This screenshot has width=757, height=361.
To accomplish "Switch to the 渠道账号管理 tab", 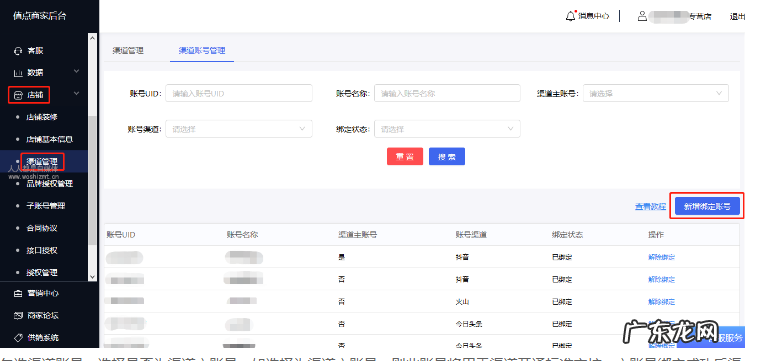I will pyautogui.click(x=202, y=50).
